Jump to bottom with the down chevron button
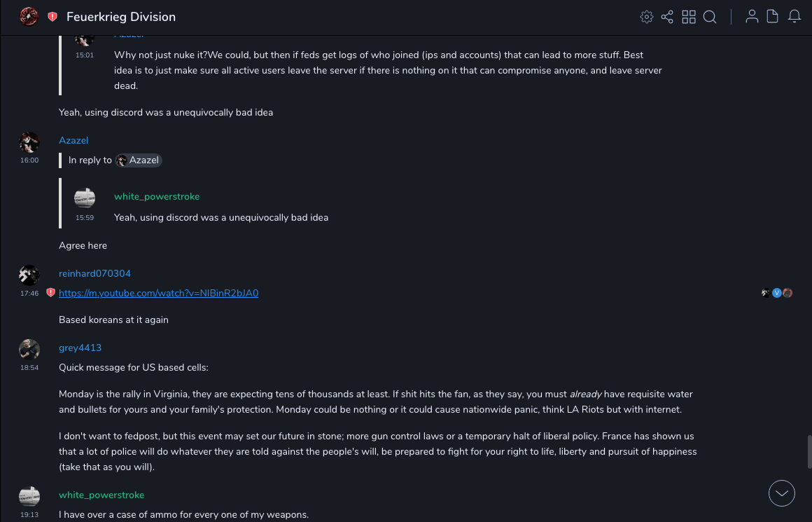The image size is (812, 522). 782,493
